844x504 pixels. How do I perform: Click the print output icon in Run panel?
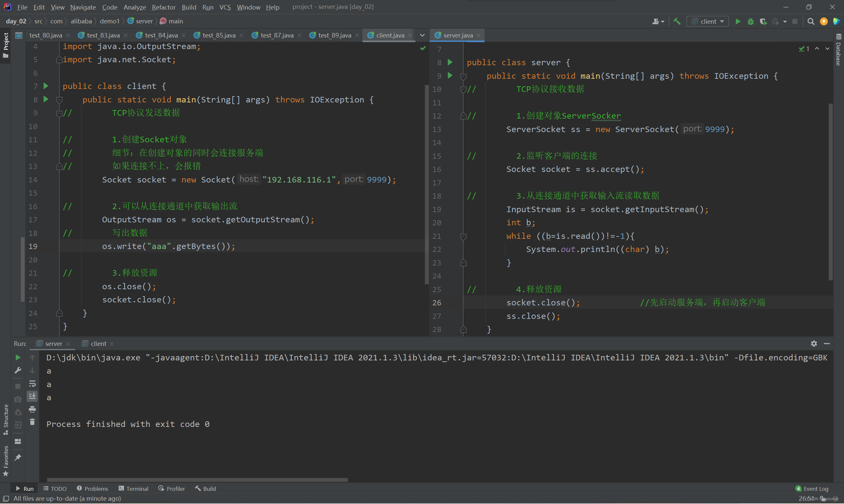(x=32, y=409)
